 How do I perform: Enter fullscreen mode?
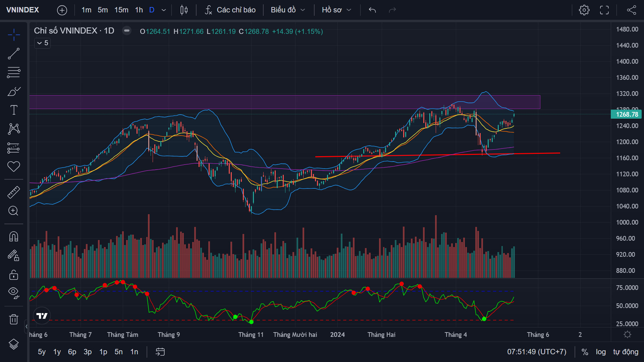click(604, 10)
